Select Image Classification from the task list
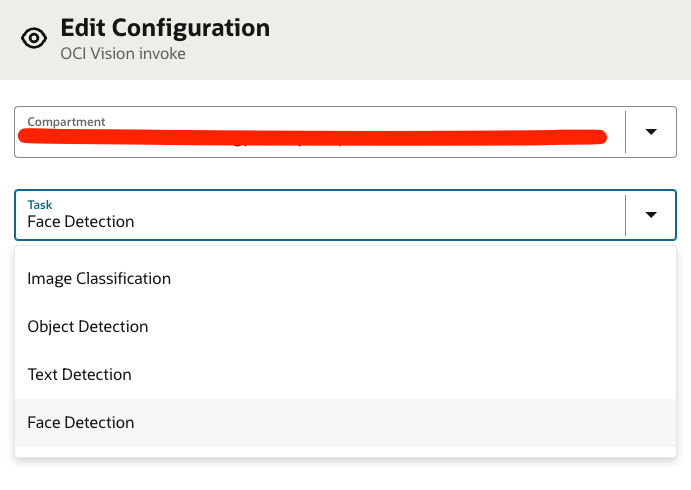The image size is (691, 490). tap(99, 279)
